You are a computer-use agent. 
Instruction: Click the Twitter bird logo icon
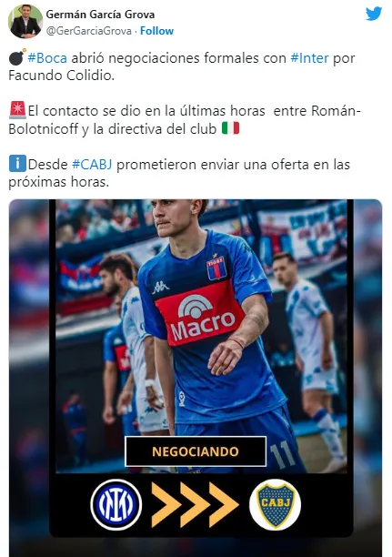(x=374, y=14)
